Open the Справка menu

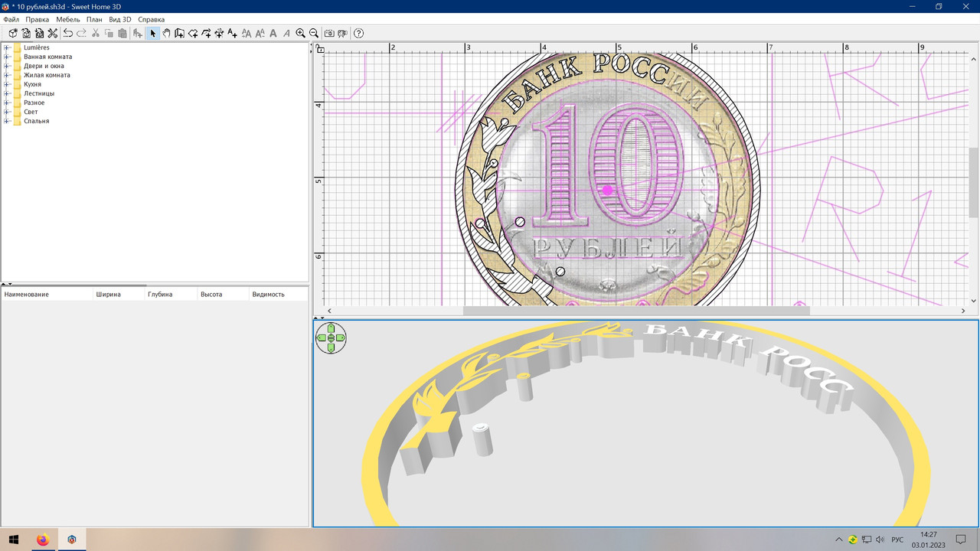[x=152, y=19]
